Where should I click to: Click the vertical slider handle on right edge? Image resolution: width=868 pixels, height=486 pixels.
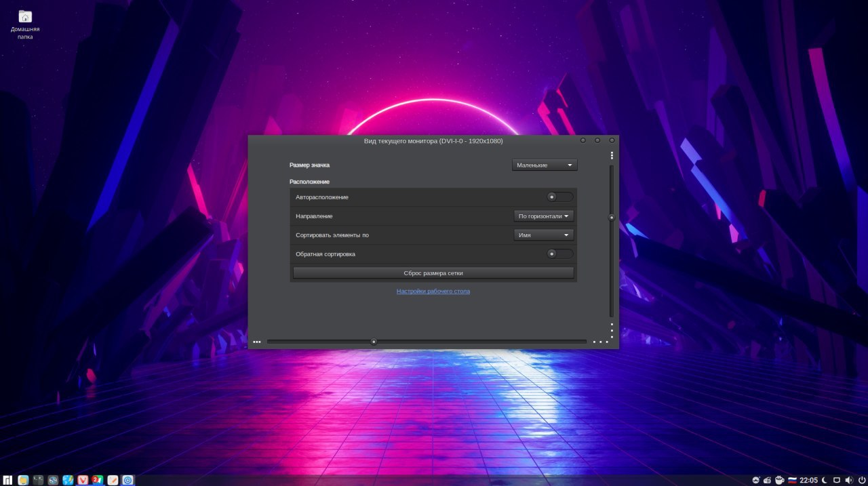[x=611, y=218]
